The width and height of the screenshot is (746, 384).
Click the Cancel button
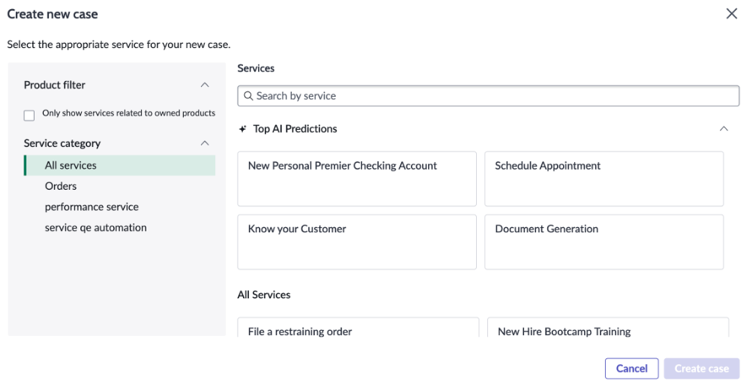click(x=632, y=368)
